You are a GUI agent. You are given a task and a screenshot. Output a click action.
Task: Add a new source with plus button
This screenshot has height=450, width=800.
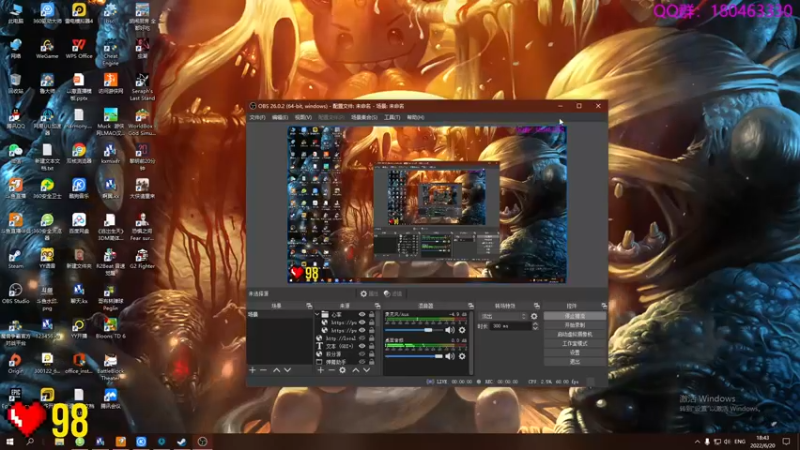320,370
